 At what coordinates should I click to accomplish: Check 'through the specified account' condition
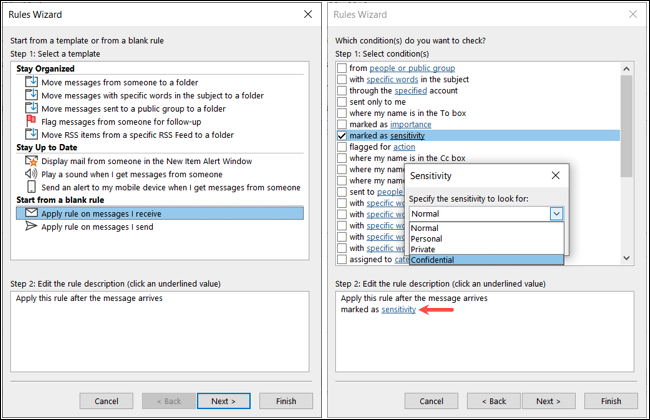click(342, 90)
